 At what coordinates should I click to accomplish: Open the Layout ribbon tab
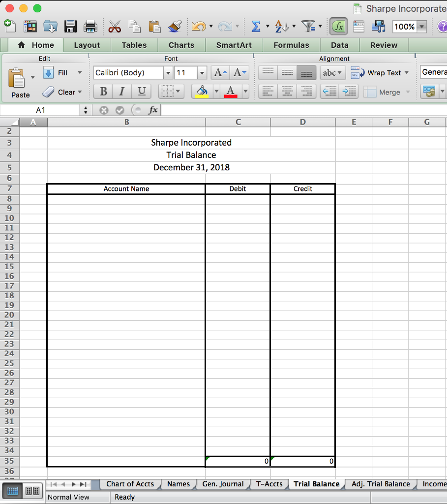(87, 45)
